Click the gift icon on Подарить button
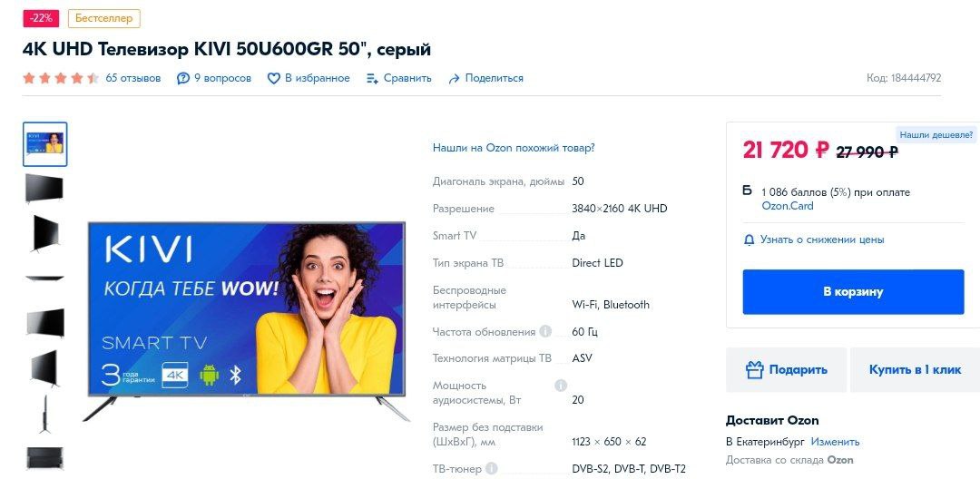 click(755, 370)
